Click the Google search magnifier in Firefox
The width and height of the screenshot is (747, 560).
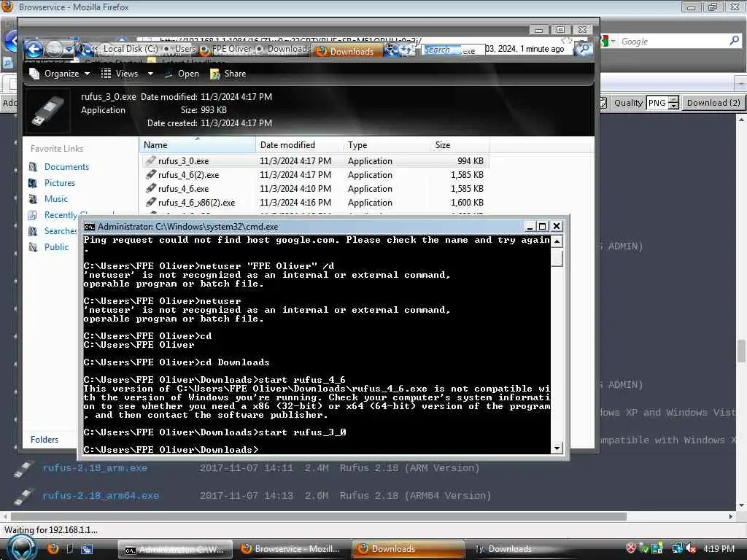pos(734,41)
